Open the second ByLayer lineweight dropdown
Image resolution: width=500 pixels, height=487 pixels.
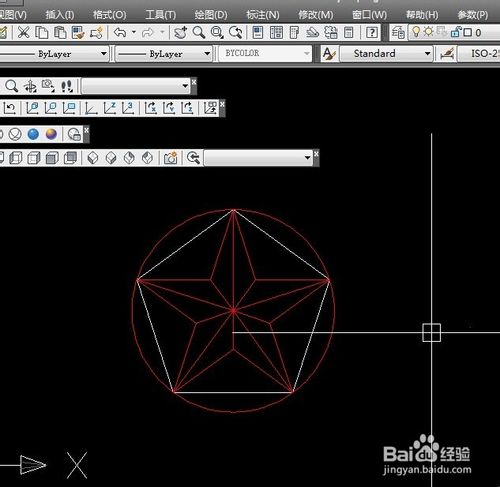tap(164, 54)
